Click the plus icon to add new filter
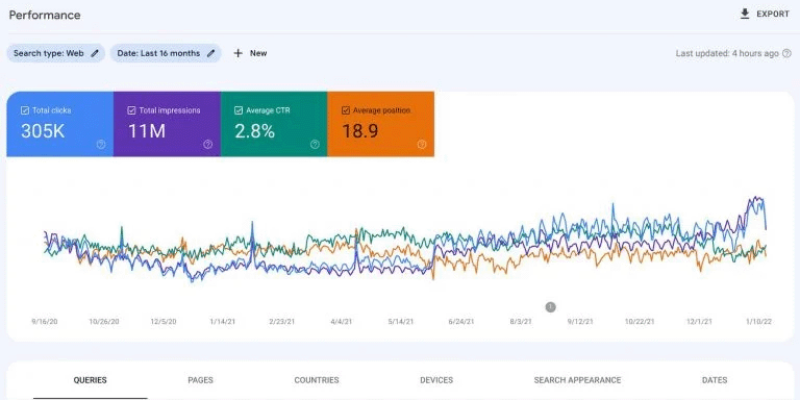The width and height of the screenshot is (800, 400). [x=238, y=53]
